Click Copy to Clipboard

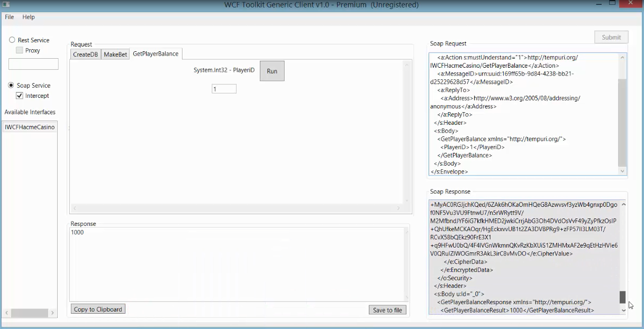97,308
